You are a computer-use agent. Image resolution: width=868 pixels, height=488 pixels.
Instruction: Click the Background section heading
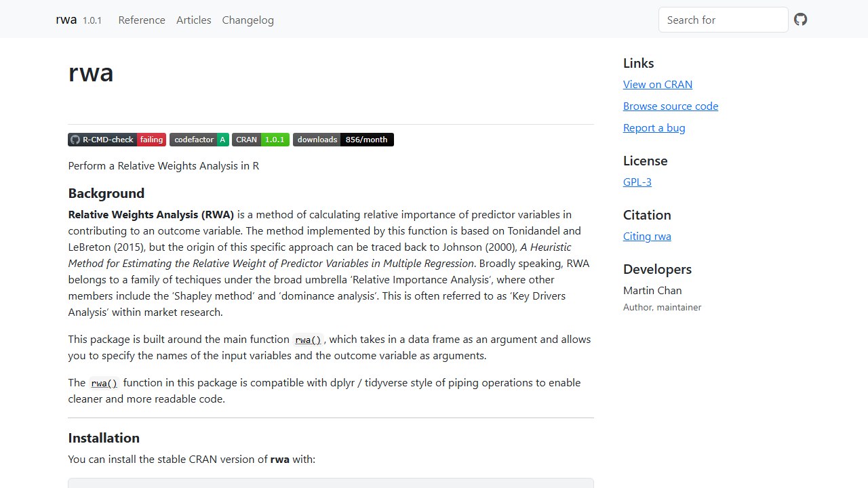106,193
